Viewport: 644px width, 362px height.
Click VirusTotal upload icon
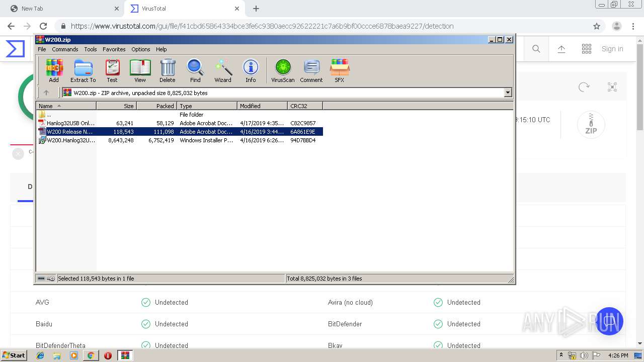[x=561, y=49]
